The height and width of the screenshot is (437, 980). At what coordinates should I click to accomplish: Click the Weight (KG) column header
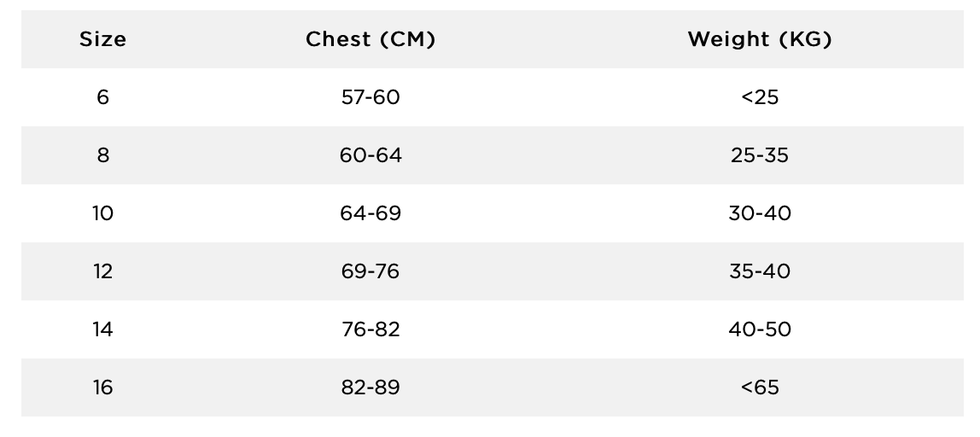(x=760, y=39)
